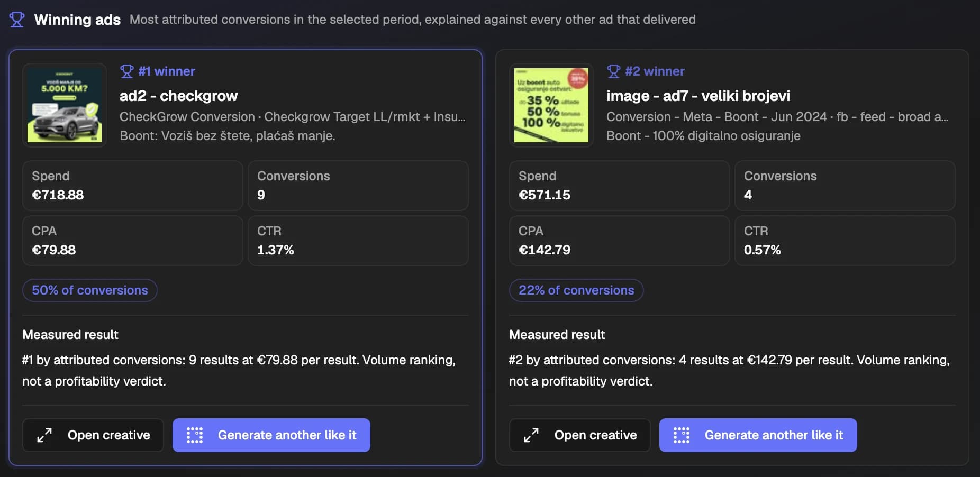The width and height of the screenshot is (980, 477).
Task: Click expand arrows icon in ad7 veliki brojevi card
Action: 531,435
